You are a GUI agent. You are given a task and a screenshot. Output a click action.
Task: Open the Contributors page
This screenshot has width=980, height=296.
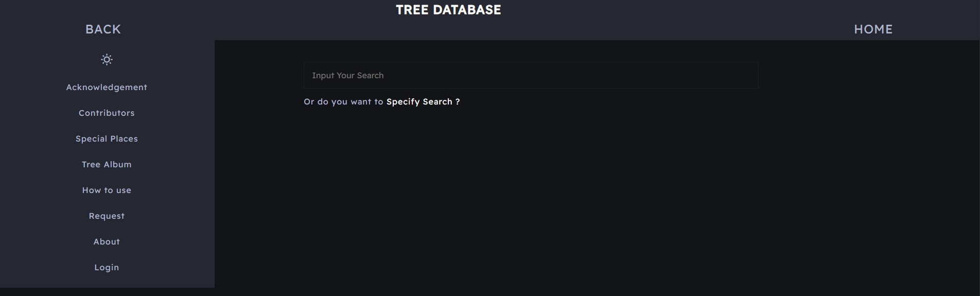coord(107,113)
